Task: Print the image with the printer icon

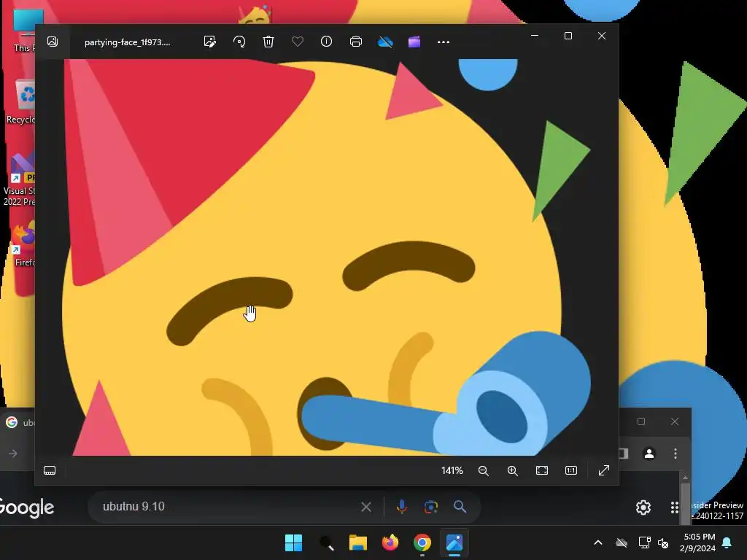Action: [356, 42]
